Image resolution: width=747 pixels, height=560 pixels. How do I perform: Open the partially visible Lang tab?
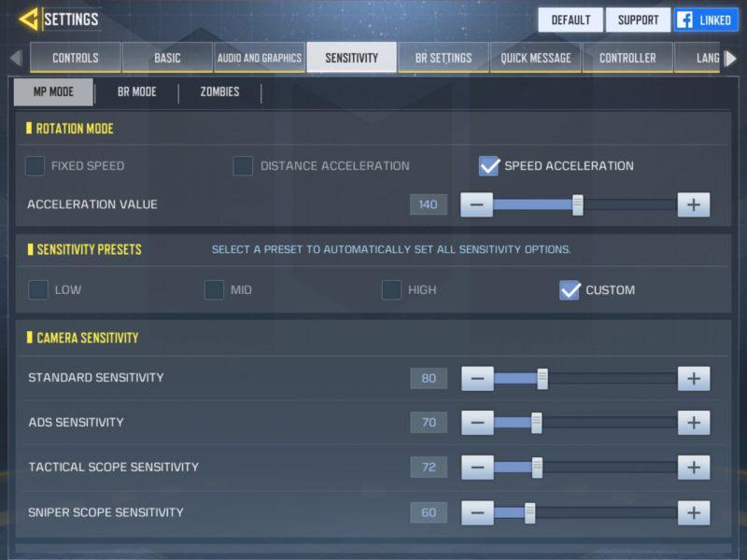click(x=698, y=58)
